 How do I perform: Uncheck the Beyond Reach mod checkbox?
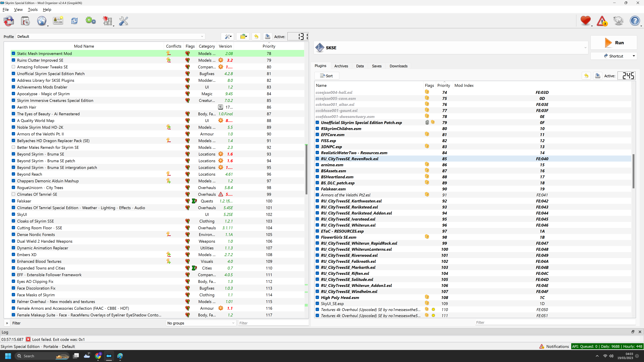pyautogui.click(x=13, y=174)
